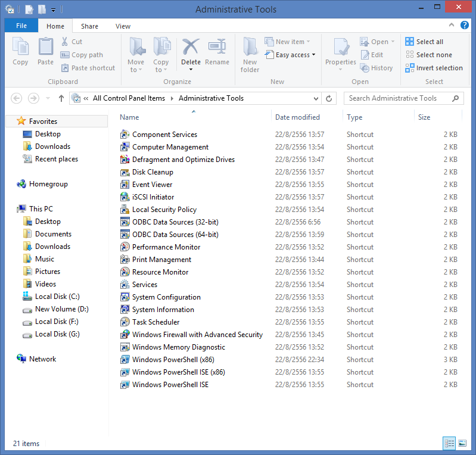Open the Quick Access Toolbar customize arrow

(x=53, y=10)
